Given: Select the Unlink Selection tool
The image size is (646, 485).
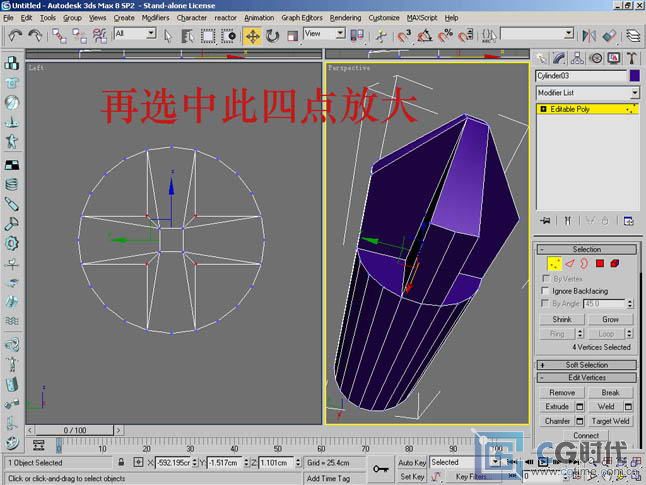Looking at the screenshot, I should tap(79, 36).
